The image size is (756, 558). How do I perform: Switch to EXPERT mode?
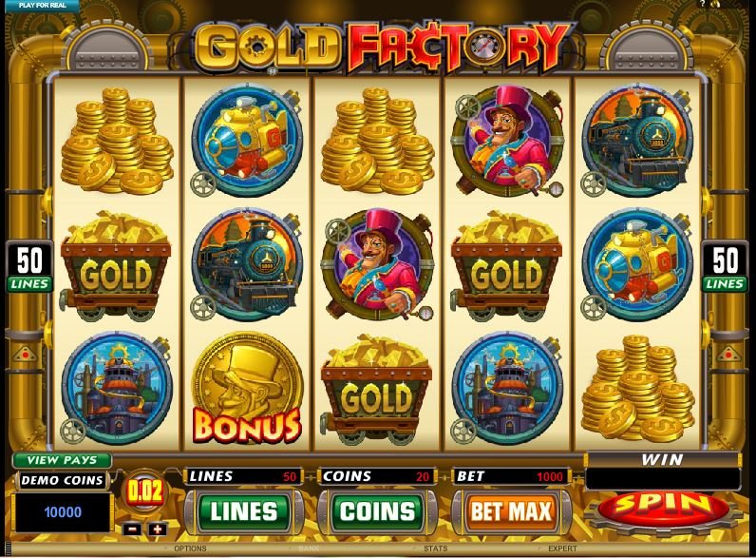562,548
